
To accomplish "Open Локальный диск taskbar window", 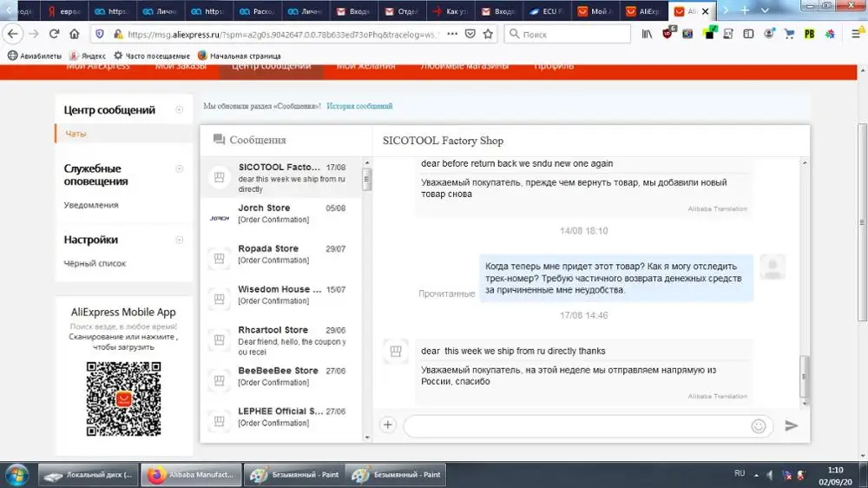I will coord(88,475).
